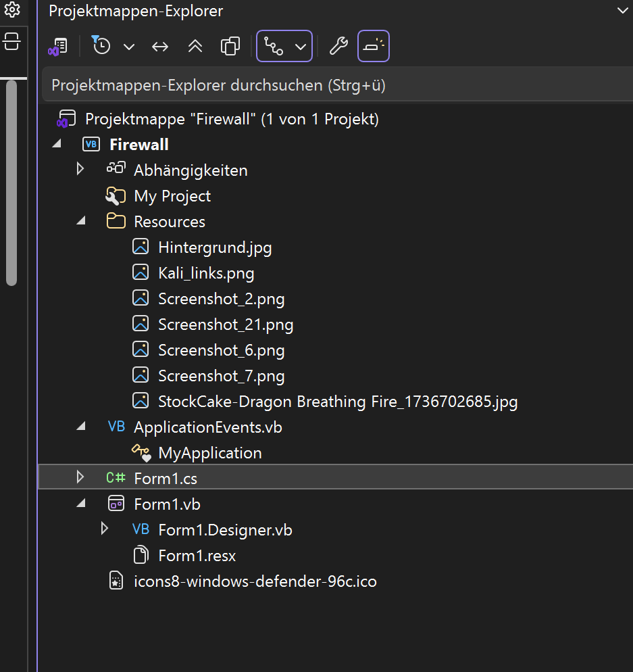The width and height of the screenshot is (633, 672).
Task: Click Sync with Active Document arrows icon
Action: click(x=160, y=46)
